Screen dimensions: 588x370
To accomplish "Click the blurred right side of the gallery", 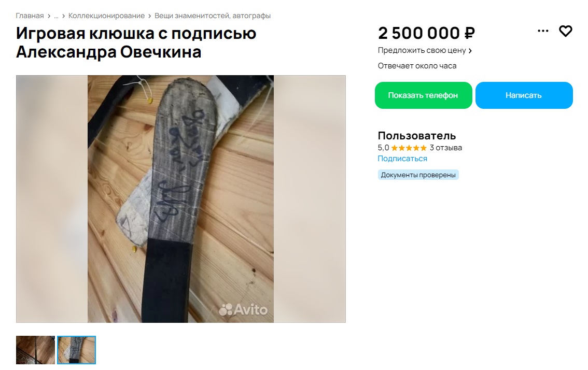I will (x=310, y=198).
